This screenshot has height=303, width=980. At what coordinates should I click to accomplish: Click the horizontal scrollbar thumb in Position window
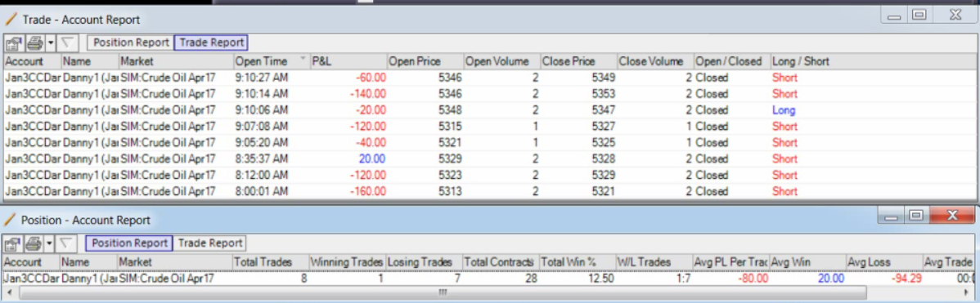coord(443,292)
